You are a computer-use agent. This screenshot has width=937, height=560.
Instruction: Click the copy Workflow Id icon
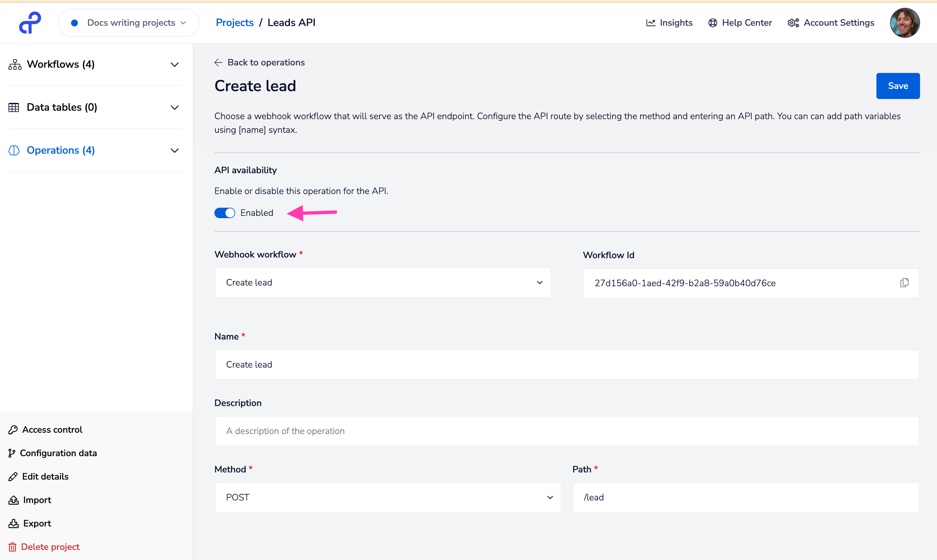point(904,283)
